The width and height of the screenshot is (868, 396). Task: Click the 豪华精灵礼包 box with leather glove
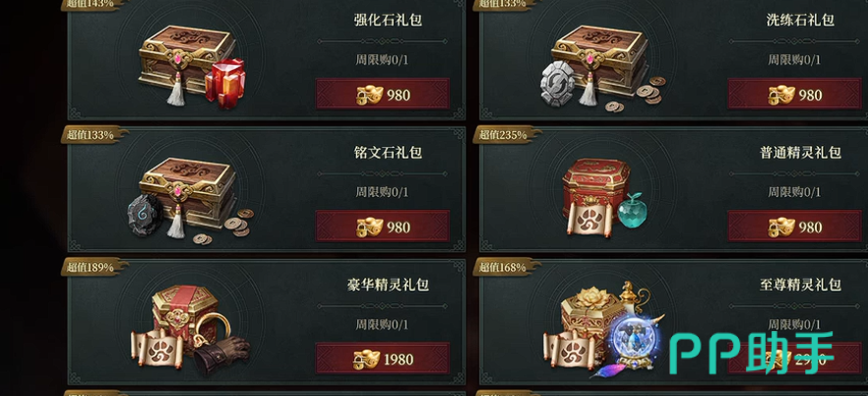coord(191,330)
